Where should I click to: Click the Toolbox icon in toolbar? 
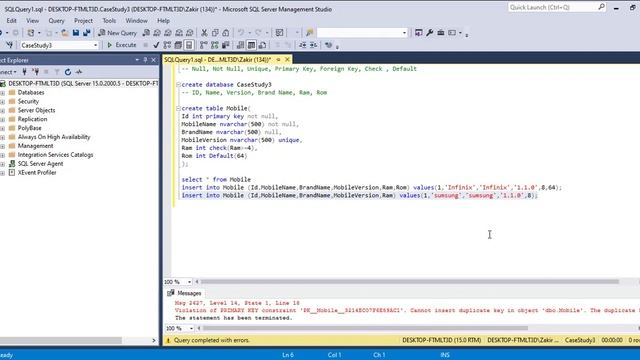click(441, 33)
